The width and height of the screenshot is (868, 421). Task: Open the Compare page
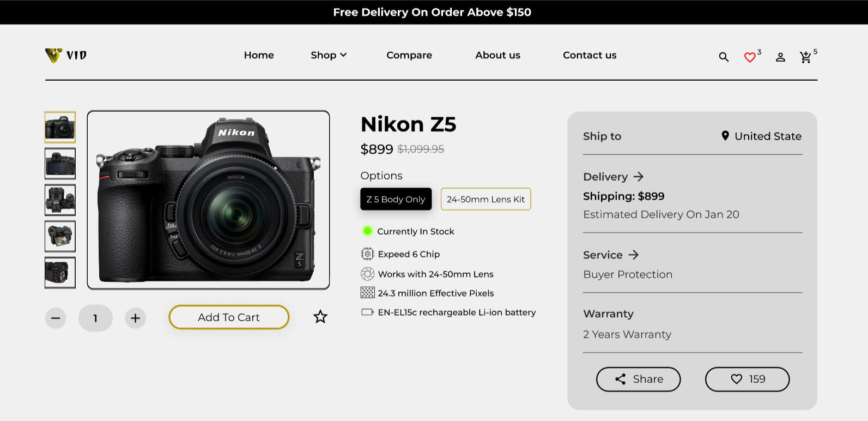(409, 55)
